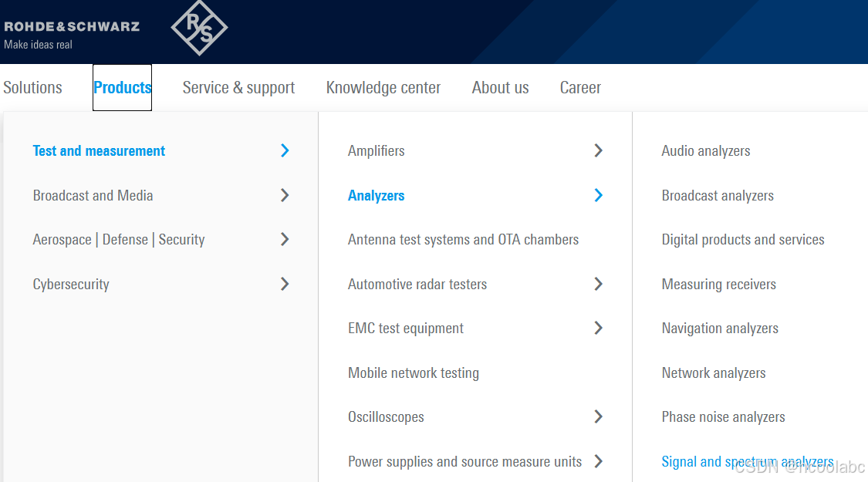
Task: Open Broadcast analyzers
Action: [718, 195]
